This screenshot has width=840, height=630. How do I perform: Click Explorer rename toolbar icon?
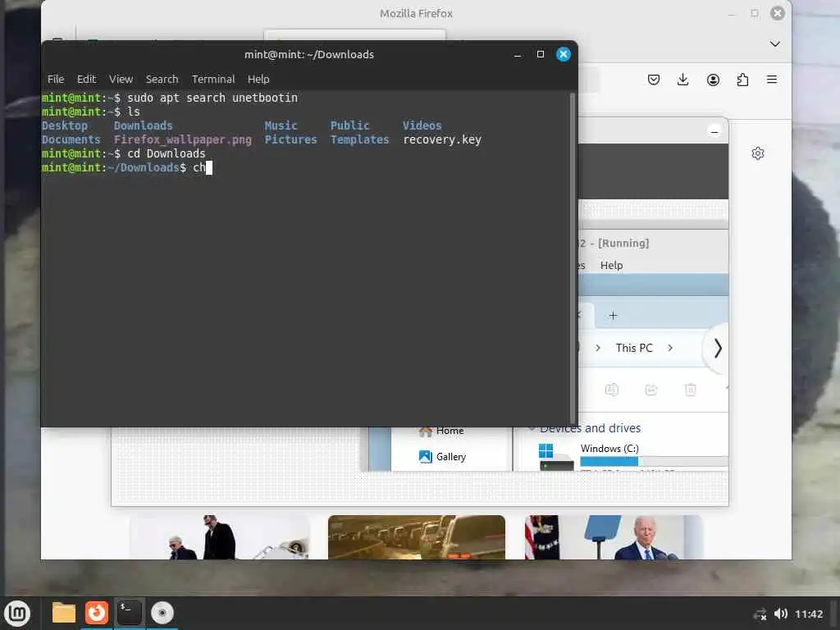tap(611, 390)
